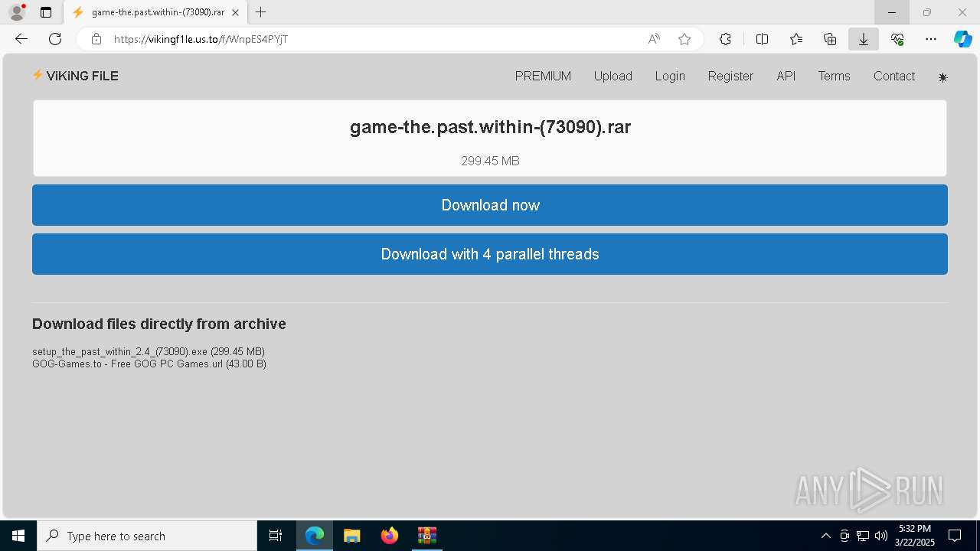
Task: Open Task View on taskbar
Action: click(x=276, y=536)
